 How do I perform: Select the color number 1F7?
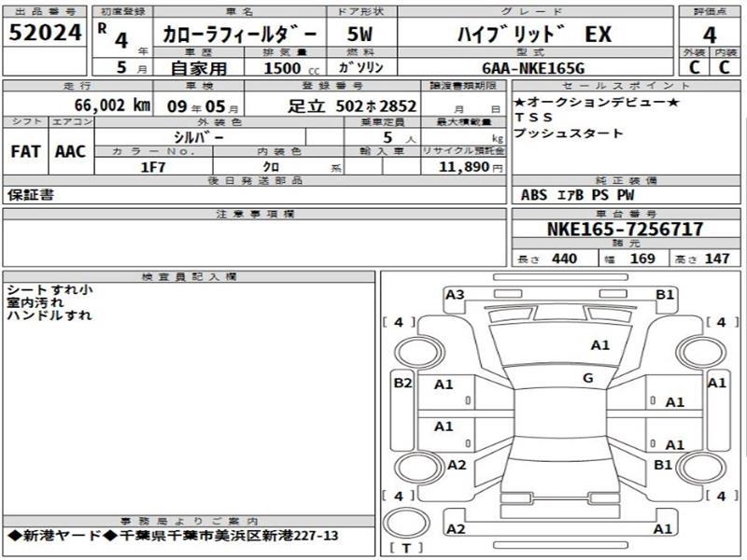(153, 167)
